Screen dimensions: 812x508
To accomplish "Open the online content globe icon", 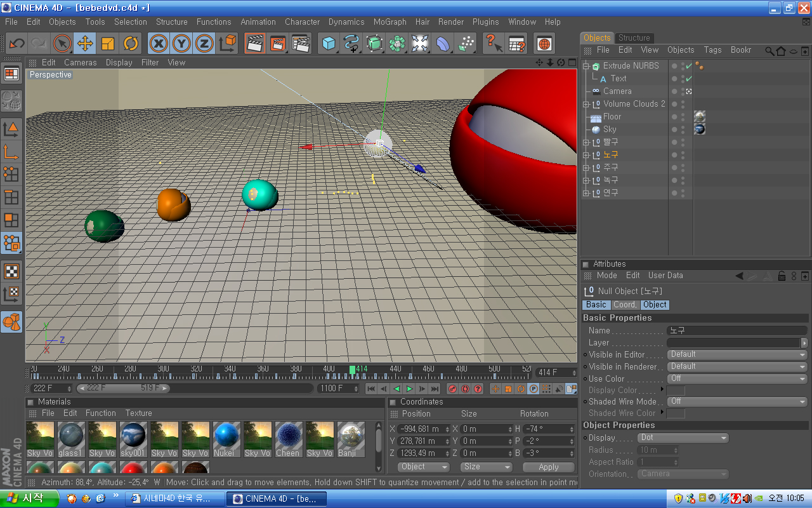I will [x=544, y=43].
